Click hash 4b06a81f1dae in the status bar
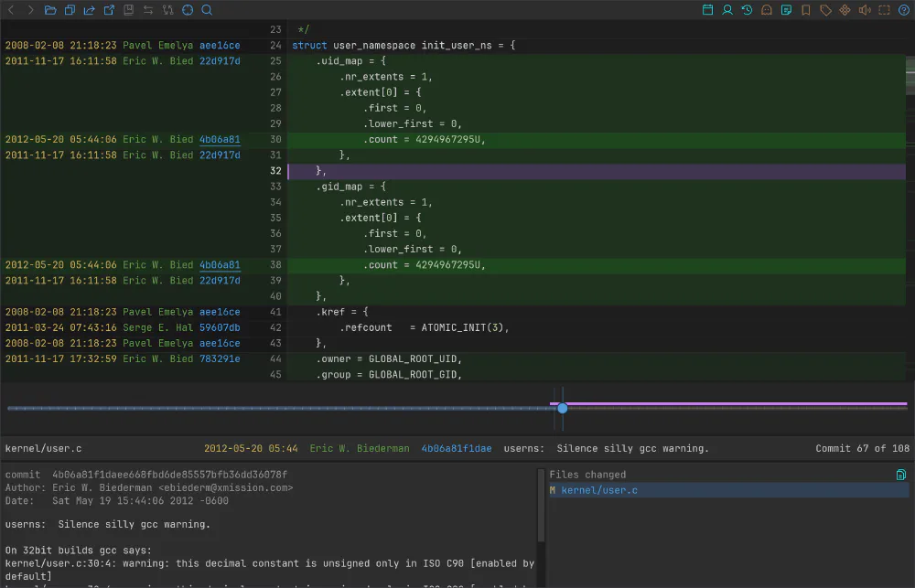The width and height of the screenshot is (915, 588). coord(457,449)
